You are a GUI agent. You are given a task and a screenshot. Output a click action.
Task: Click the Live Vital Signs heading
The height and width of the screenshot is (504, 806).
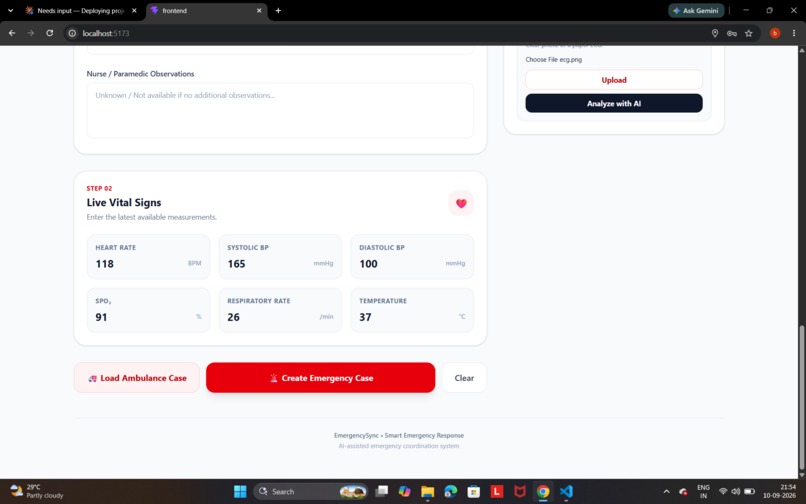click(x=124, y=203)
